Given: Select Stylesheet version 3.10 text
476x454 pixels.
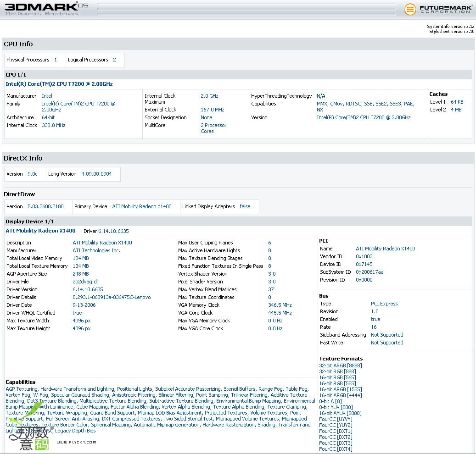Looking at the screenshot, I should coord(452,32).
